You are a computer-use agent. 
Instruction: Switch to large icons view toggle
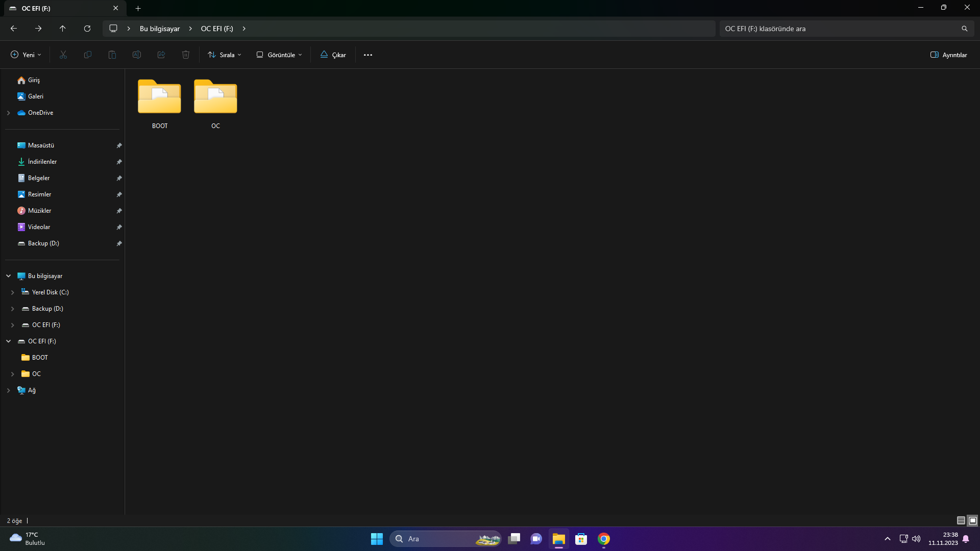[x=973, y=520]
